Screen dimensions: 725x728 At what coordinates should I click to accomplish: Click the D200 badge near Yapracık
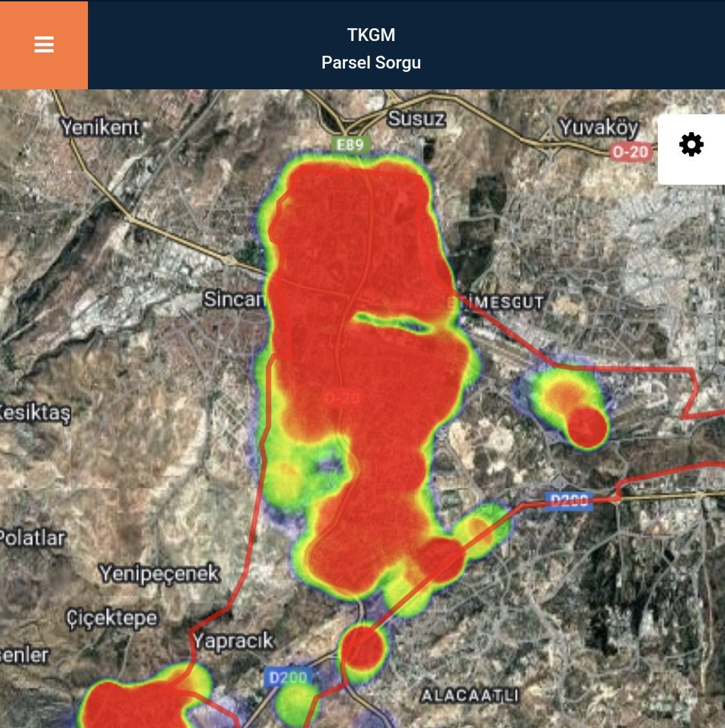pos(288,678)
